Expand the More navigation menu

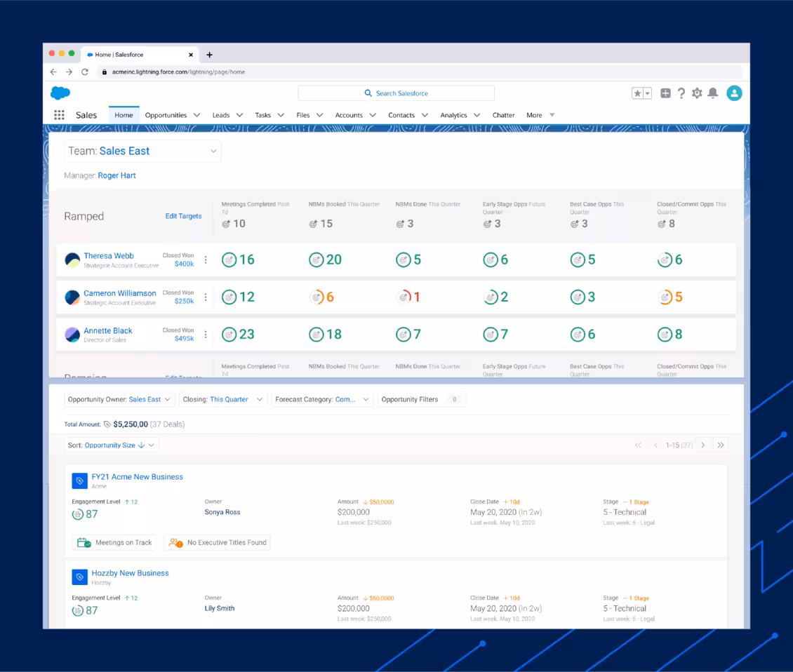[x=540, y=115]
